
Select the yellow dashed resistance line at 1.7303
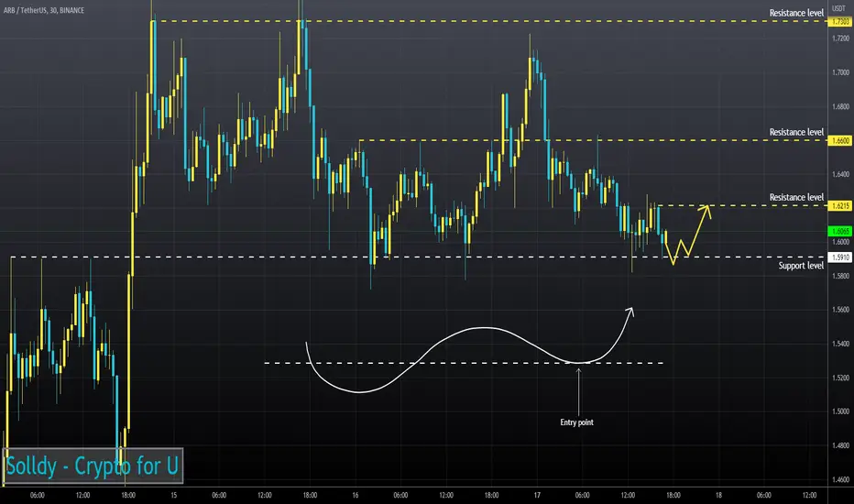[x=490, y=21]
